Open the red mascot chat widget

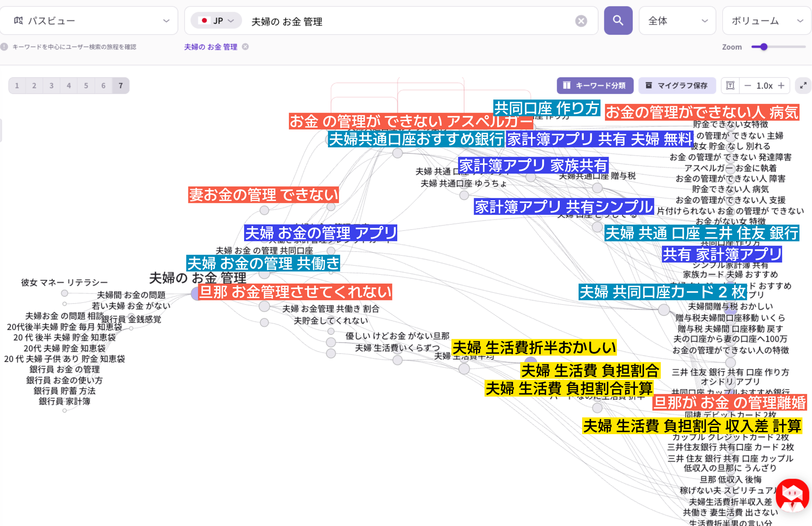793,495
